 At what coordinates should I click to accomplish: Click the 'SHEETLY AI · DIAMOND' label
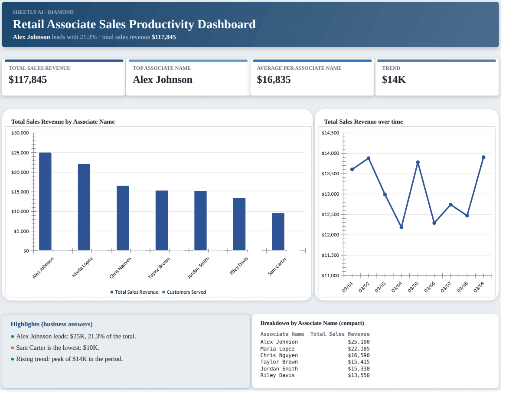click(x=43, y=12)
